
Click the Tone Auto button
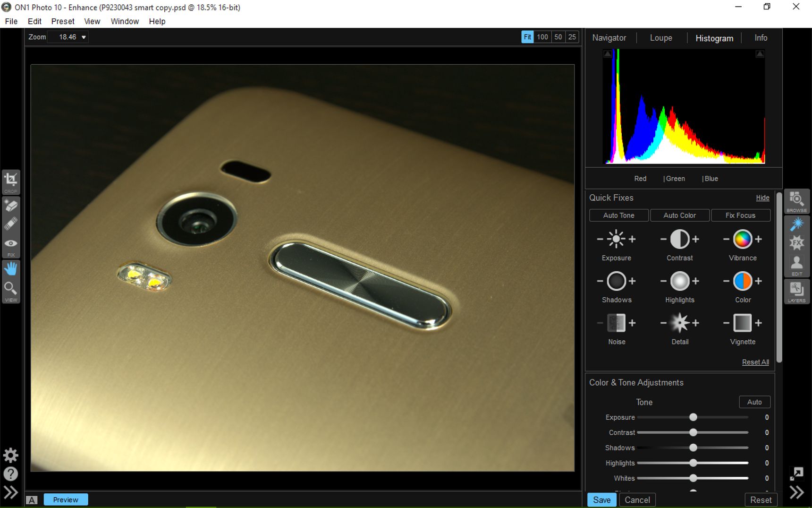coord(754,402)
